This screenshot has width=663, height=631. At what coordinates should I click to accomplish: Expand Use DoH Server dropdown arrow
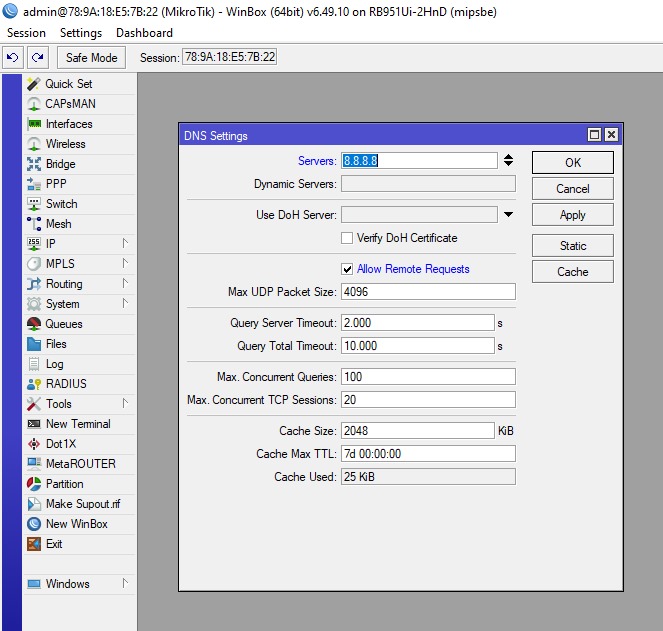tap(508, 214)
